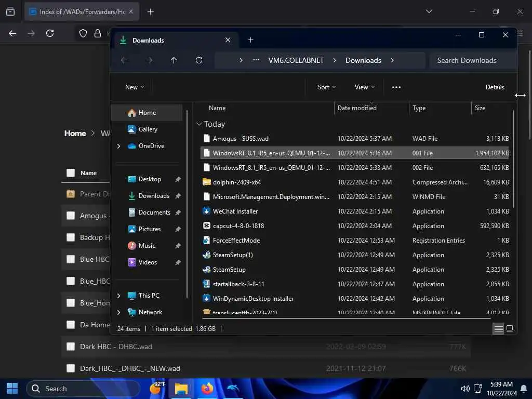Viewport: 532px width, 399px height.
Task: Click the Home breadcrumb link in Firefox
Action: (x=75, y=134)
